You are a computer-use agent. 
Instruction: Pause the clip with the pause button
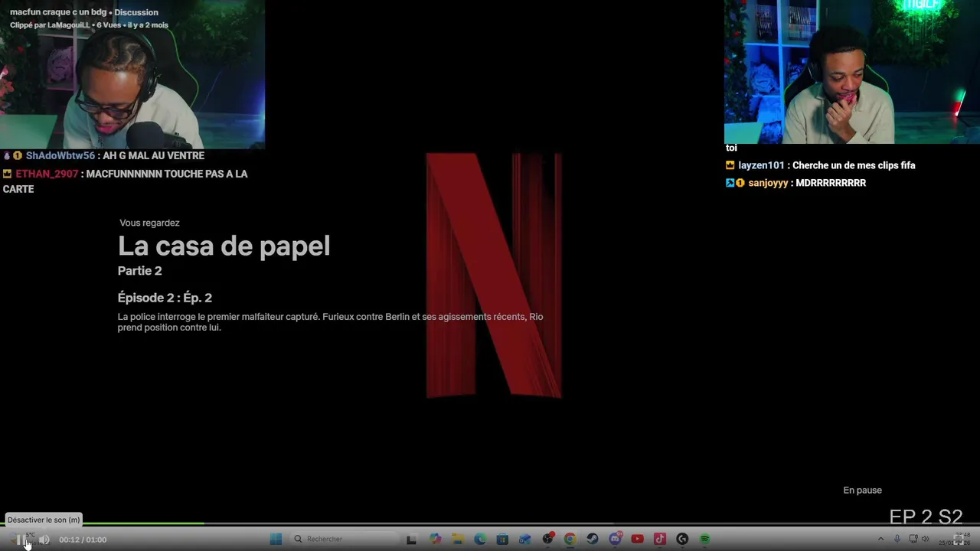pyautogui.click(x=20, y=540)
